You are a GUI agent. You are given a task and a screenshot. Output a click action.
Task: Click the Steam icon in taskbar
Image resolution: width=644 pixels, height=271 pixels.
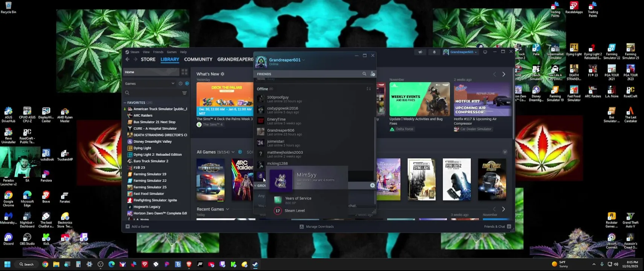(255, 264)
